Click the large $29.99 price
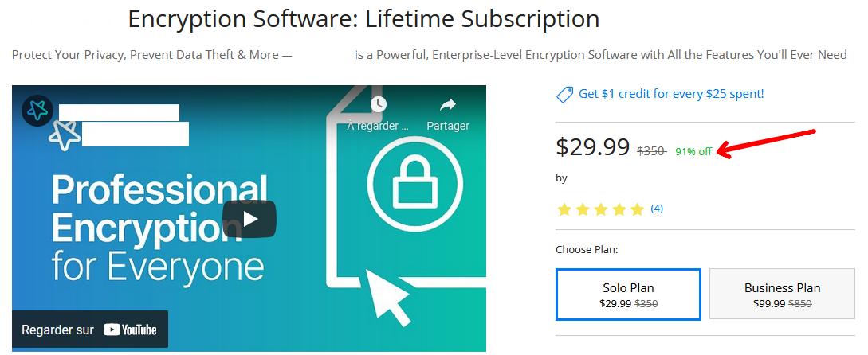This screenshot has width=868, height=355. click(x=592, y=147)
